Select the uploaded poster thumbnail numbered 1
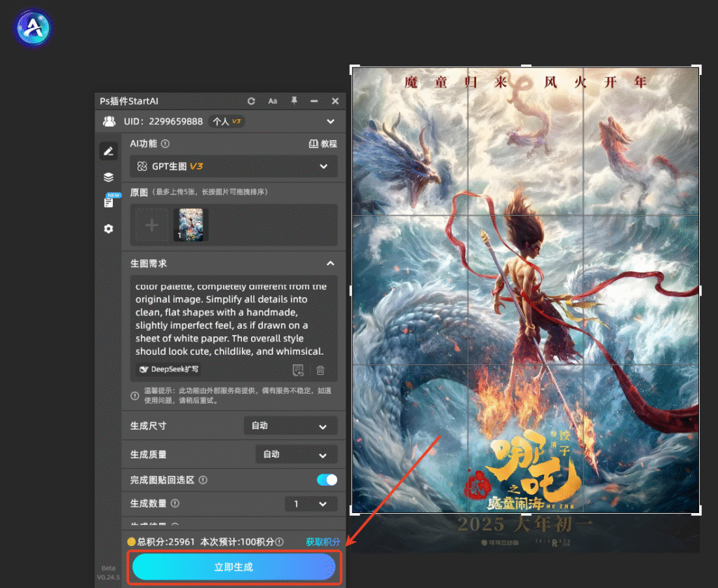Screen dimensions: 718x588 (x=191, y=225)
